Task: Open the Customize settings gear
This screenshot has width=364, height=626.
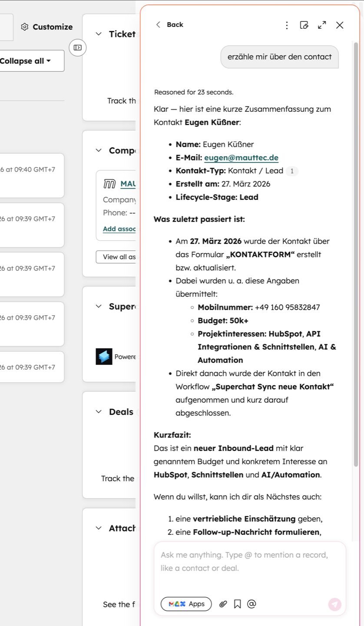Action: point(25,27)
